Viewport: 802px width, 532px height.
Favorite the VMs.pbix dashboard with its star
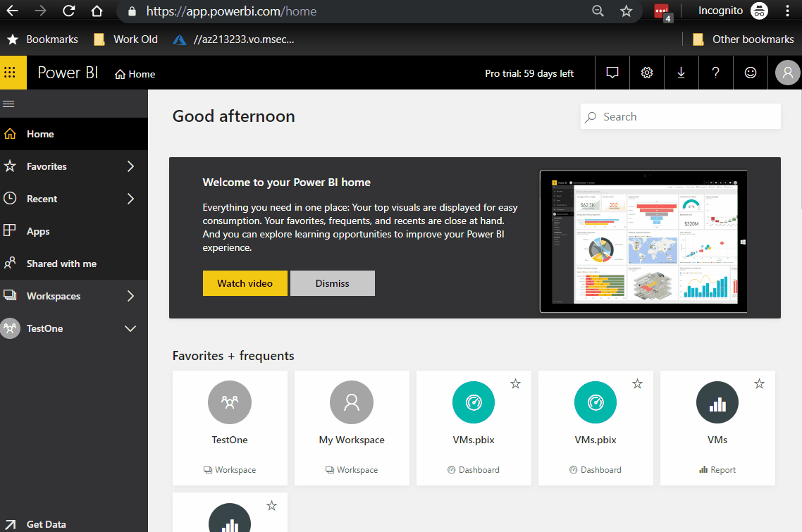515,383
